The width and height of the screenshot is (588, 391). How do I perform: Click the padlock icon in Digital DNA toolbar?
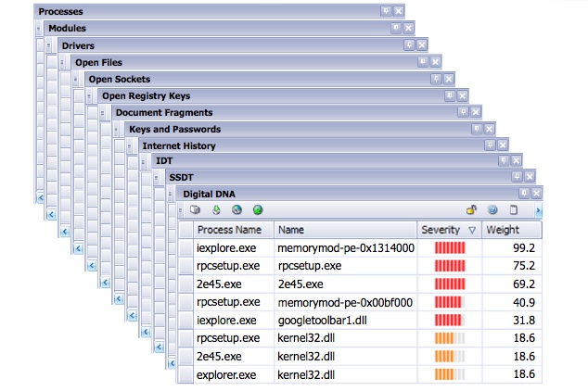471,210
